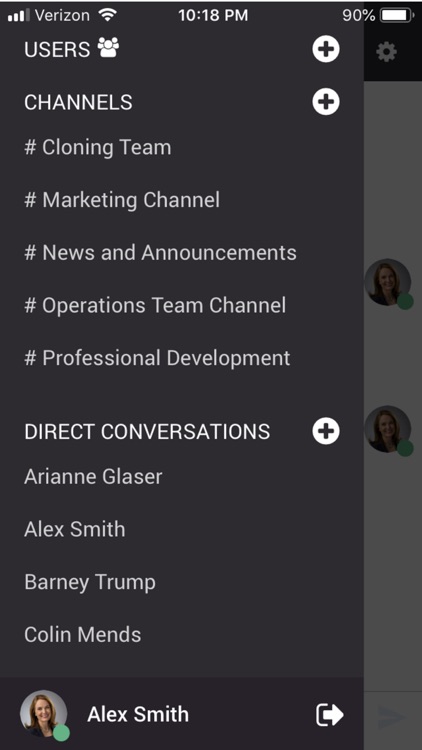This screenshot has height=750, width=422.
Task: Open the Cloning Team channel
Action: coord(98,147)
